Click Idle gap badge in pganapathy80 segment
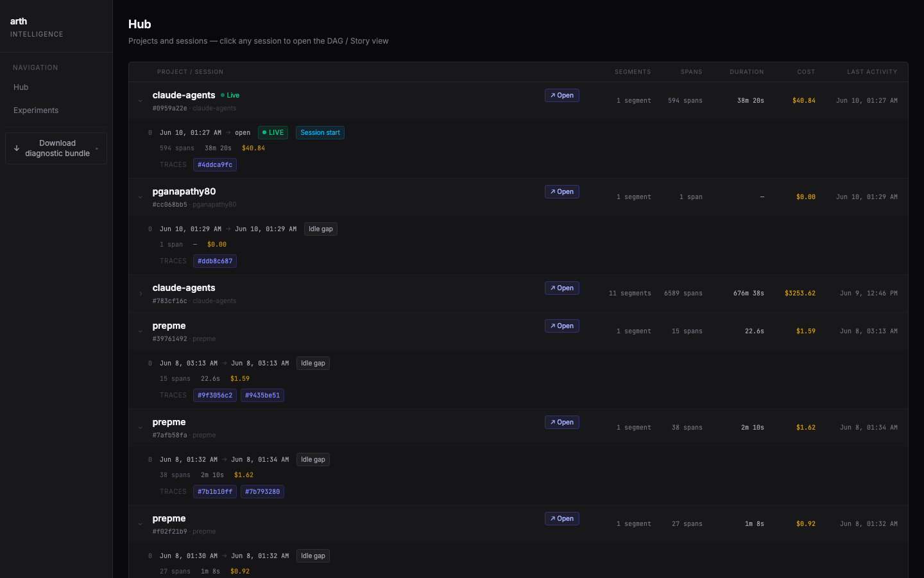The image size is (924, 578). click(321, 229)
